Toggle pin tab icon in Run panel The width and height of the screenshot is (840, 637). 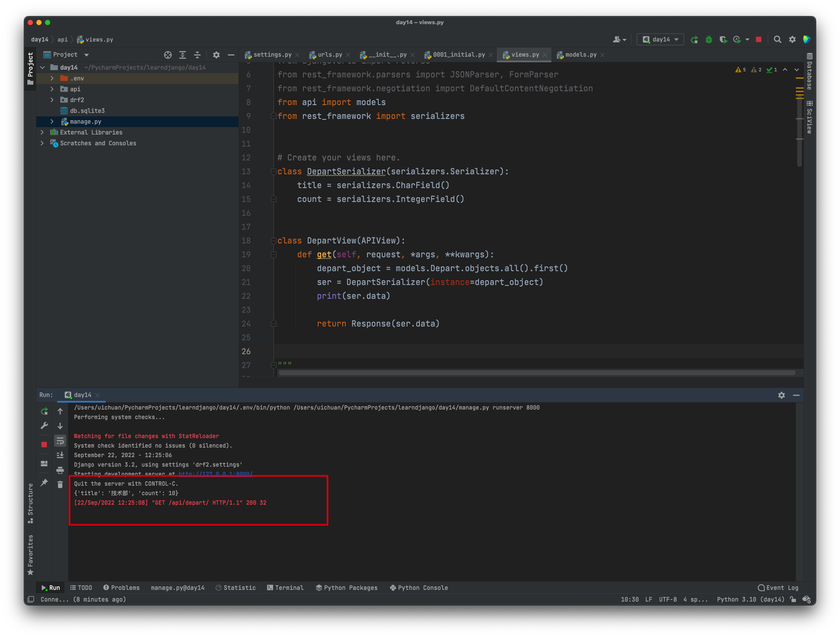pos(44,483)
